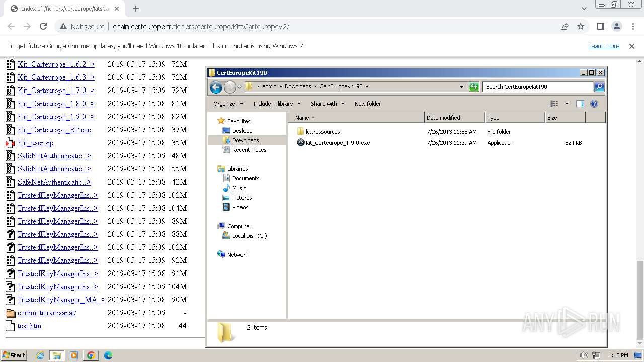Viewport: 644px width, 362px height.
Task: Expand the recent pages dropdown arrow in Explorer
Action: coord(240,87)
